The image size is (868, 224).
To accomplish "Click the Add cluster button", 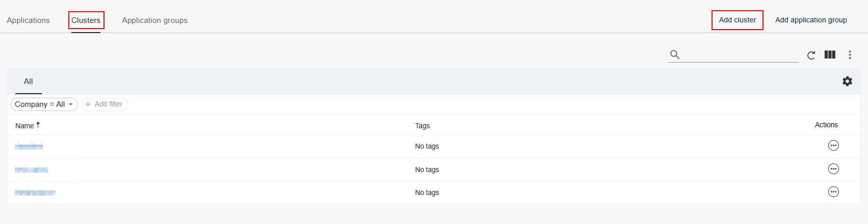I will point(737,20).
